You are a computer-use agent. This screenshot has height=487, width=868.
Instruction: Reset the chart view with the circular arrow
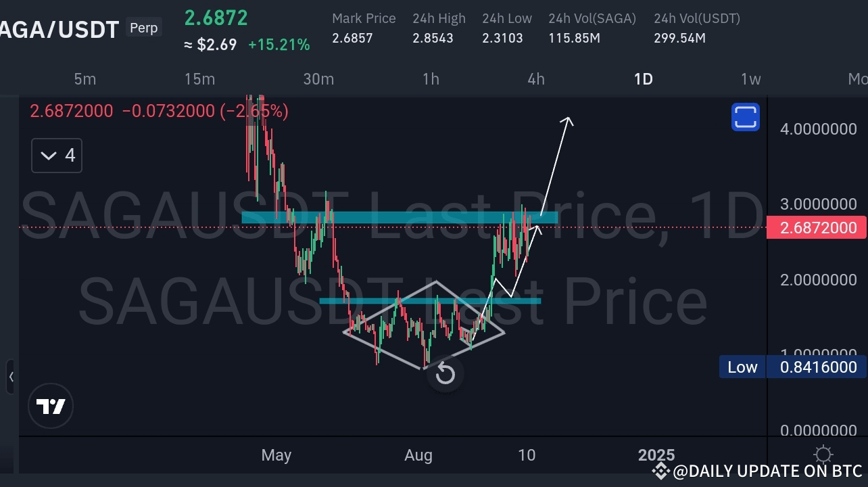pos(445,373)
